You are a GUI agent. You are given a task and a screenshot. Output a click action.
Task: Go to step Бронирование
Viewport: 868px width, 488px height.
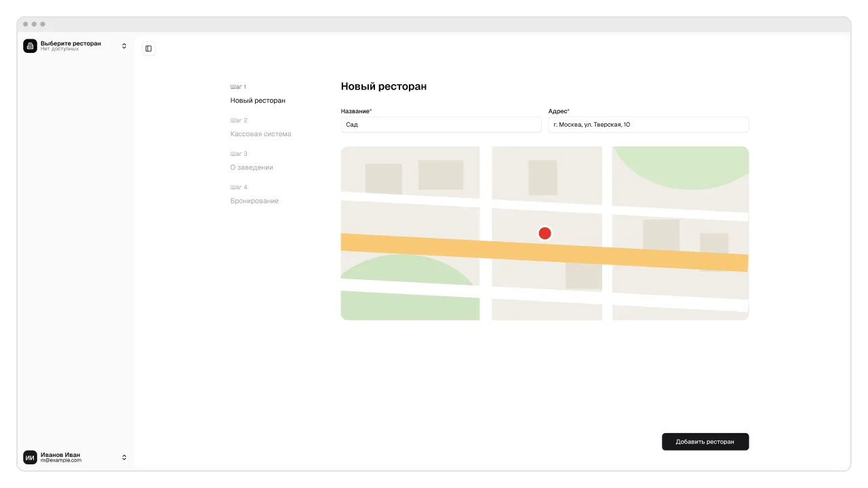254,201
